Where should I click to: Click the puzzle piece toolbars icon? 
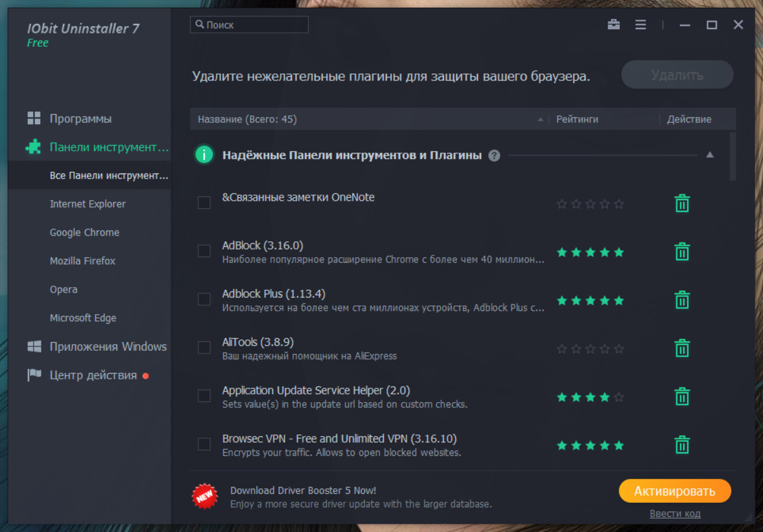point(34,147)
